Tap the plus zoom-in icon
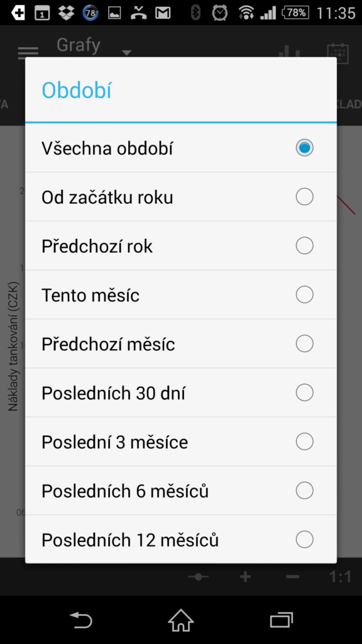The height and width of the screenshot is (644, 362). coord(246,577)
